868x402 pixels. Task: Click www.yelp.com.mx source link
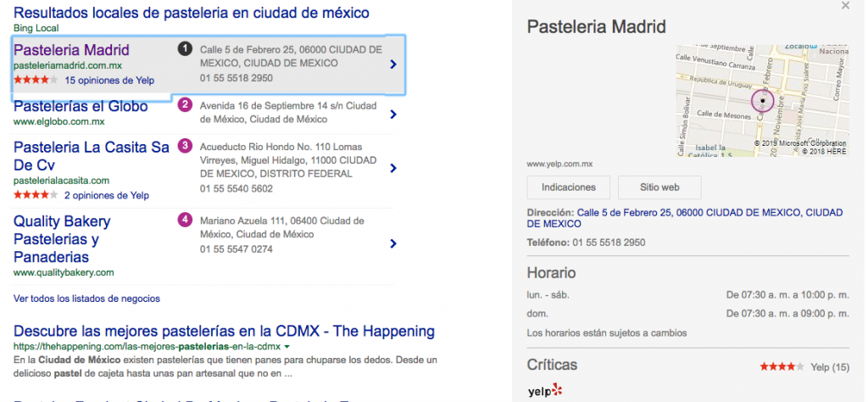tap(559, 164)
